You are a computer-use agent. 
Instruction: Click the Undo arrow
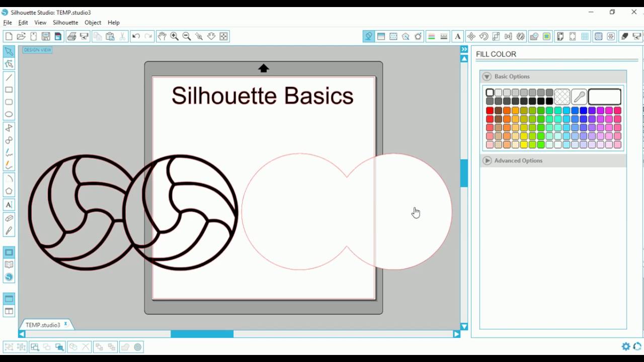click(x=136, y=36)
